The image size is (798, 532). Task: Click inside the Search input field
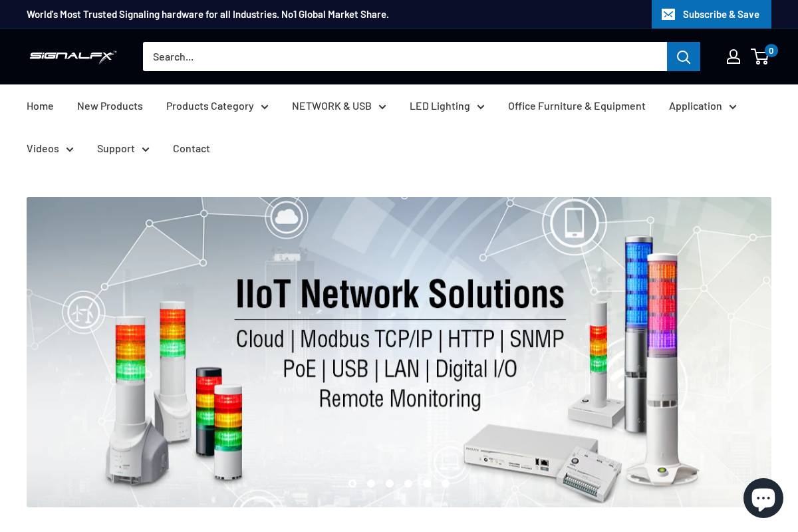coord(405,57)
